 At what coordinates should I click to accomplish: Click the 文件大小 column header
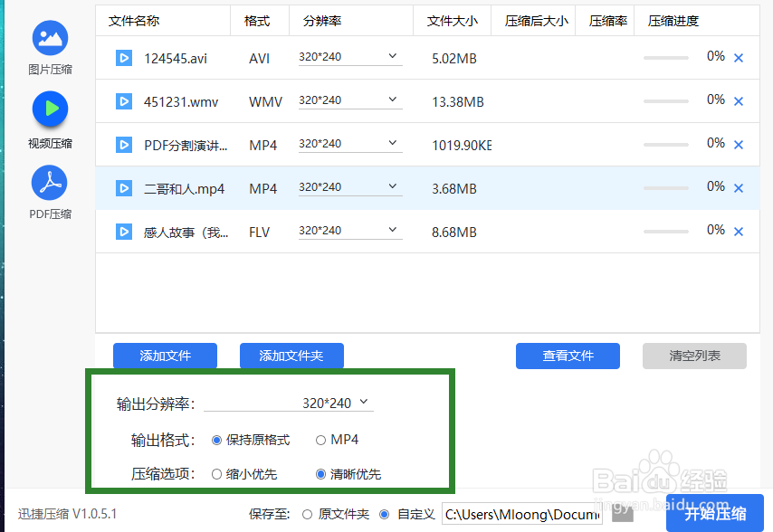point(452,21)
